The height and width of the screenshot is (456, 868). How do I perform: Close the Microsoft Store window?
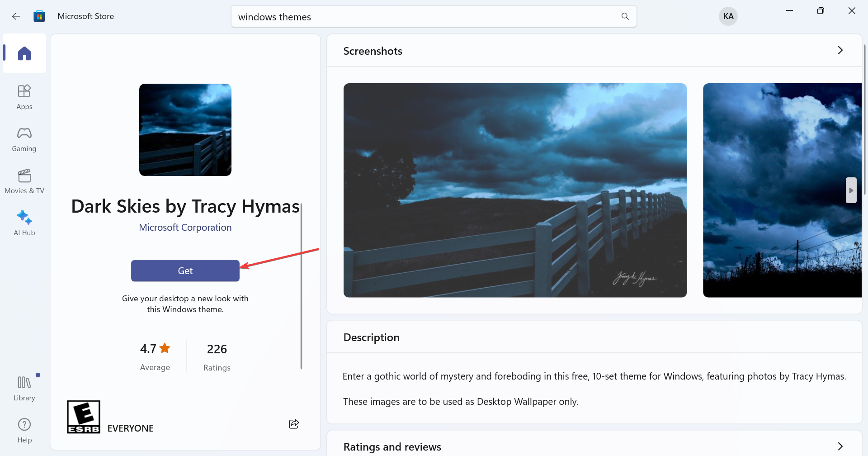point(852,10)
